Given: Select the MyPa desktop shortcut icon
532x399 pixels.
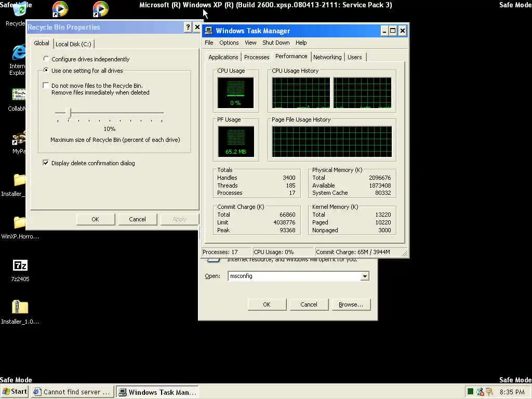Looking at the screenshot, I should (x=19, y=138).
